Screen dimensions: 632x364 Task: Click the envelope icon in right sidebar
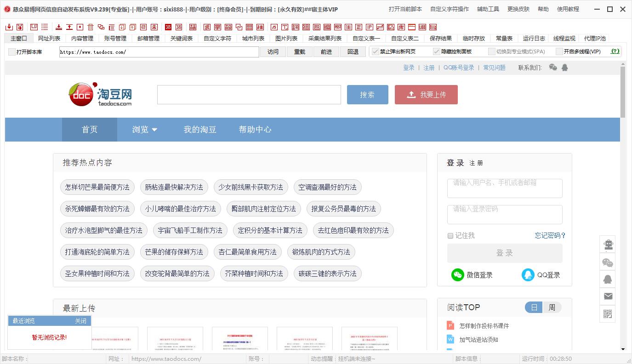[608, 296]
